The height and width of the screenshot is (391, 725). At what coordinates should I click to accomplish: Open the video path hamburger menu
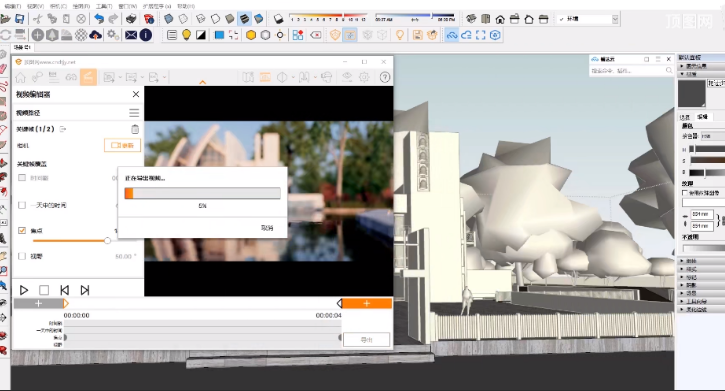click(x=134, y=113)
